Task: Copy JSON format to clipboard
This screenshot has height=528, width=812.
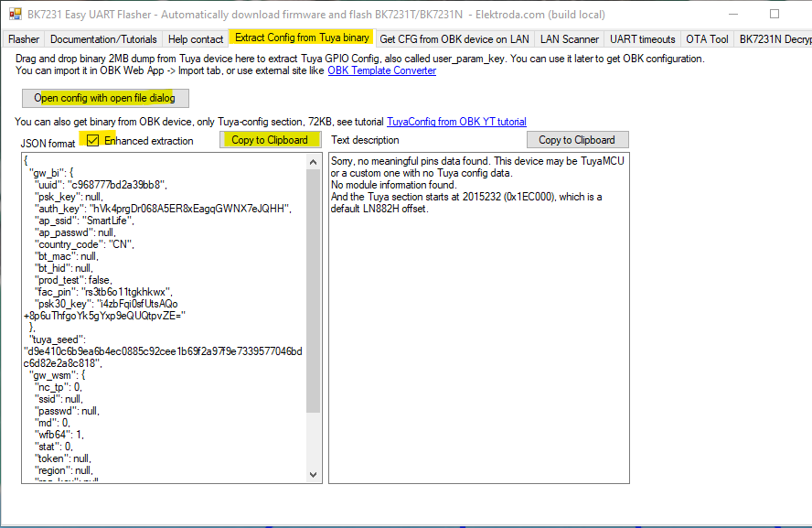Action: click(270, 140)
